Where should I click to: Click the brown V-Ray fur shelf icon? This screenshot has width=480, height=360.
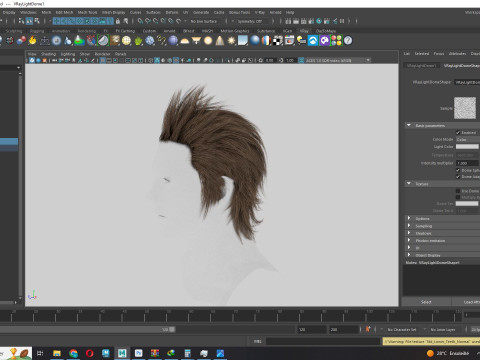(x=115, y=41)
